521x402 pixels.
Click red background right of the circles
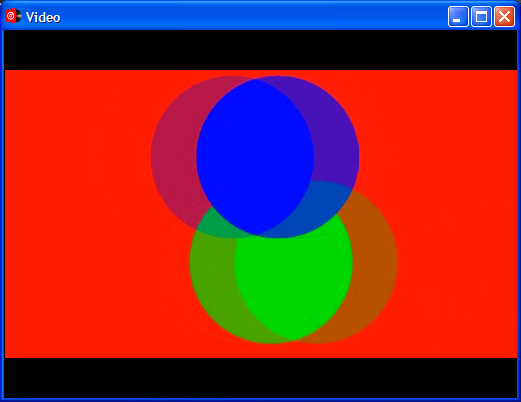(x=457, y=213)
